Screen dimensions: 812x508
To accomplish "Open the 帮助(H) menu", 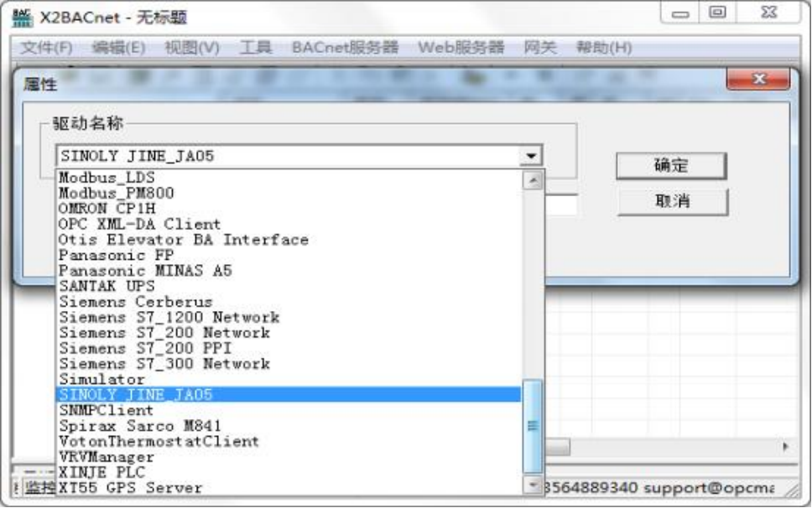I will (604, 48).
